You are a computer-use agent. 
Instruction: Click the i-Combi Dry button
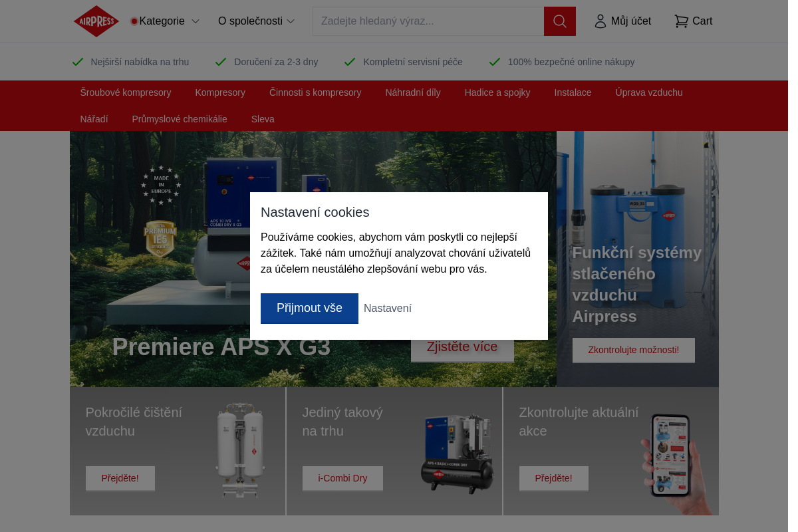tap(342, 478)
